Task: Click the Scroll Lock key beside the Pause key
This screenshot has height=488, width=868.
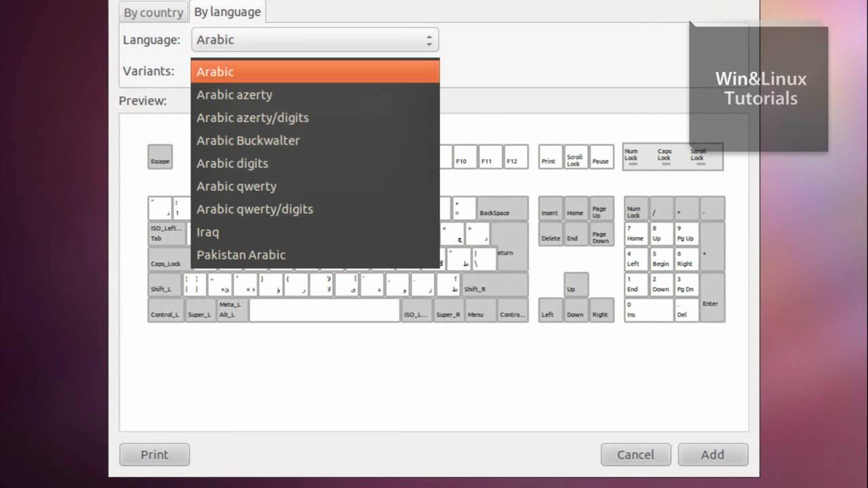Action: pyautogui.click(x=576, y=157)
